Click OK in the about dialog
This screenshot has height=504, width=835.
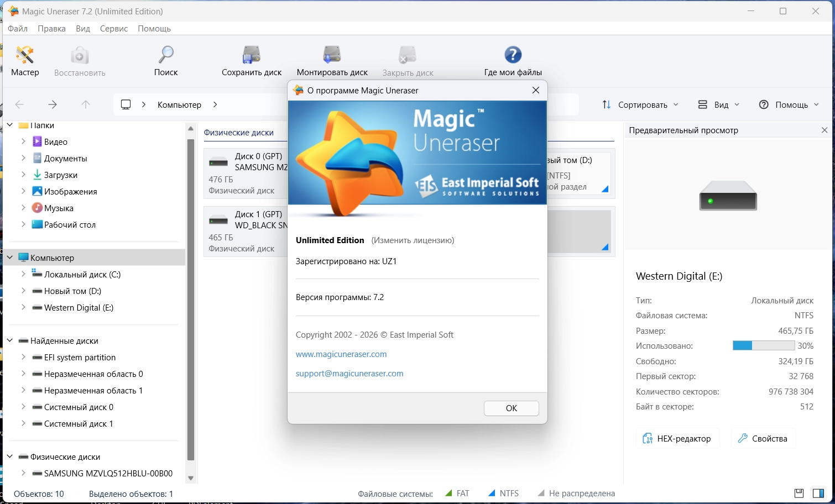(512, 408)
